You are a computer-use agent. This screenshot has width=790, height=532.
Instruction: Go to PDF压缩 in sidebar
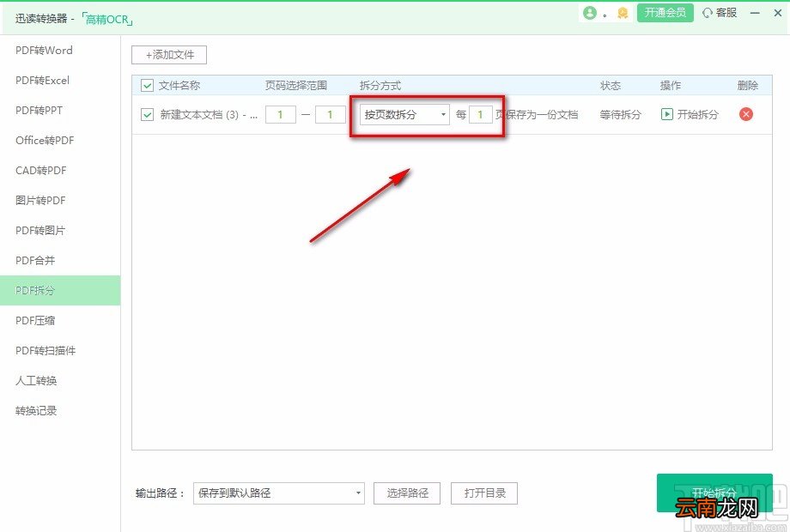click(x=34, y=320)
